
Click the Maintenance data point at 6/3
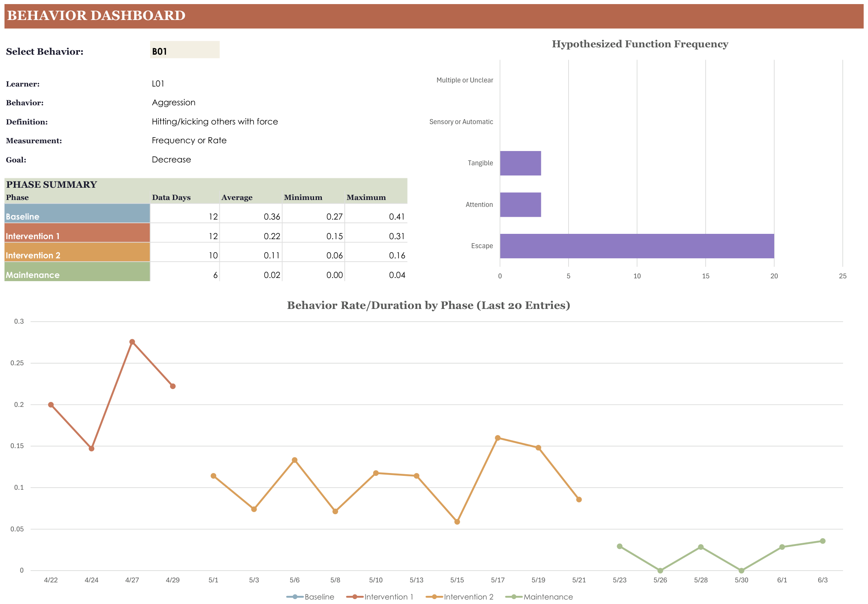823,541
